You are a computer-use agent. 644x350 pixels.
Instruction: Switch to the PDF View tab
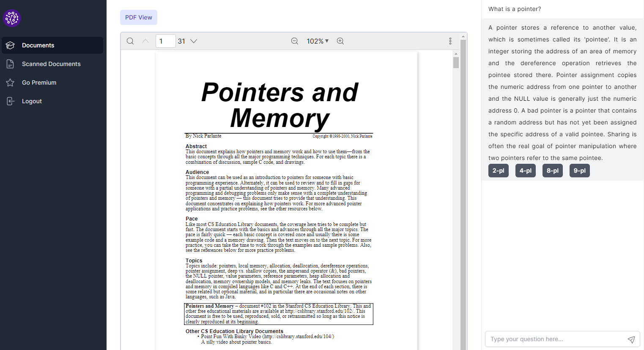(139, 17)
